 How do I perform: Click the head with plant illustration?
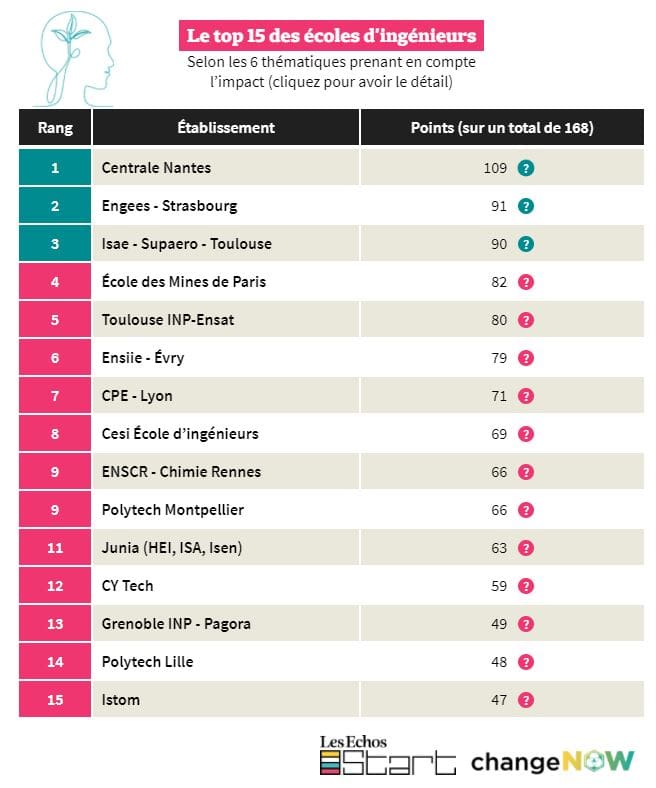(x=75, y=59)
